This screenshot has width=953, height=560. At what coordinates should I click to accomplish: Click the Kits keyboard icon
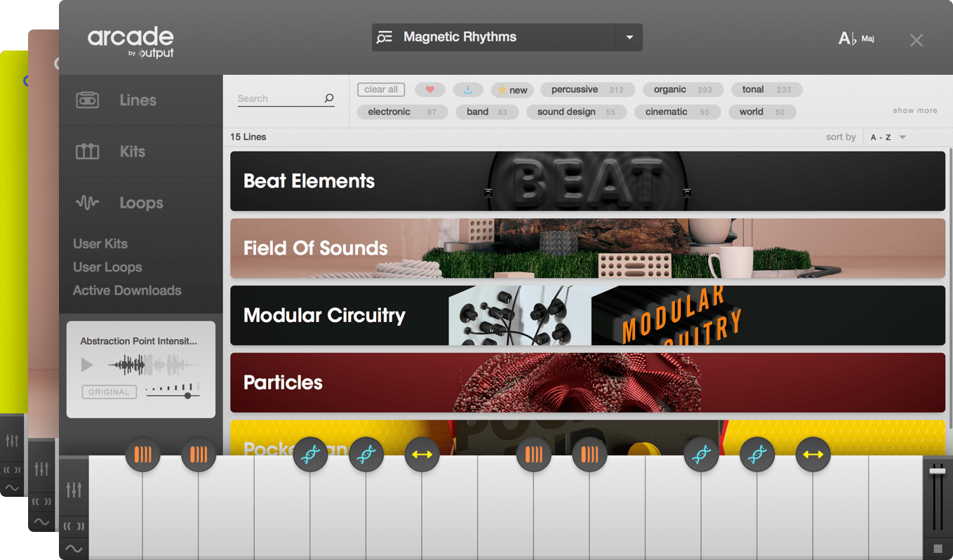pos(88,152)
